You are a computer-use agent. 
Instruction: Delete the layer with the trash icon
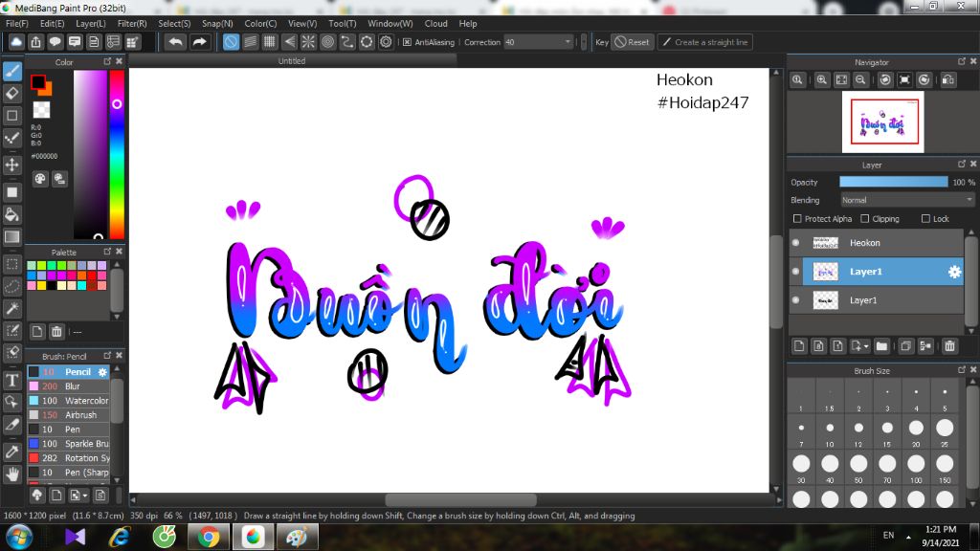[950, 346]
